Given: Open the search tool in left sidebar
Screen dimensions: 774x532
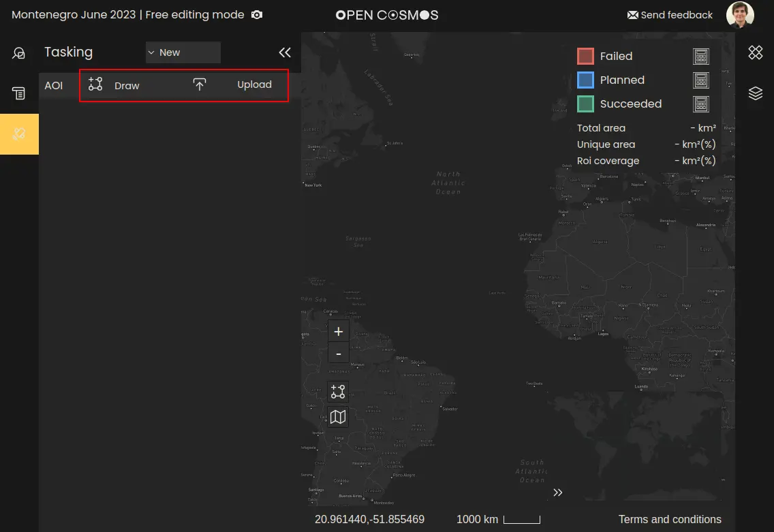Looking at the screenshot, I should click(19, 53).
